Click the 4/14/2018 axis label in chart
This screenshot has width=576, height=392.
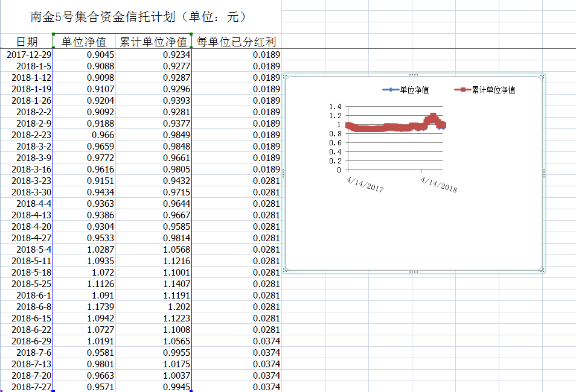tap(439, 184)
